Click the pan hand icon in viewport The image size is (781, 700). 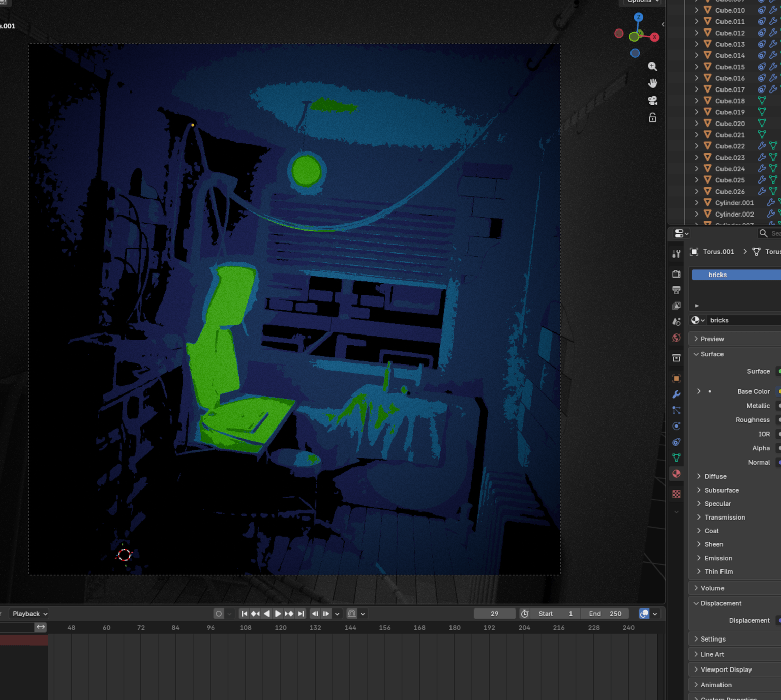(x=652, y=83)
